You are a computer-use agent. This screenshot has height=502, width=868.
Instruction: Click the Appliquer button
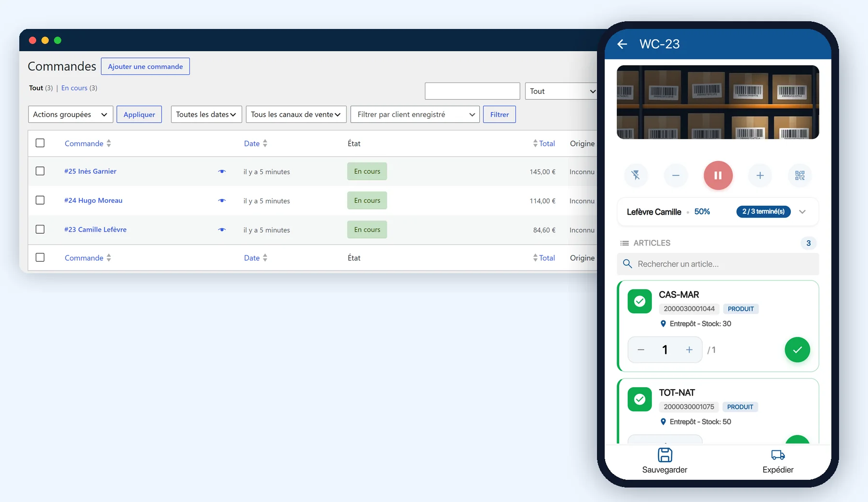click(x=139, y=114)
